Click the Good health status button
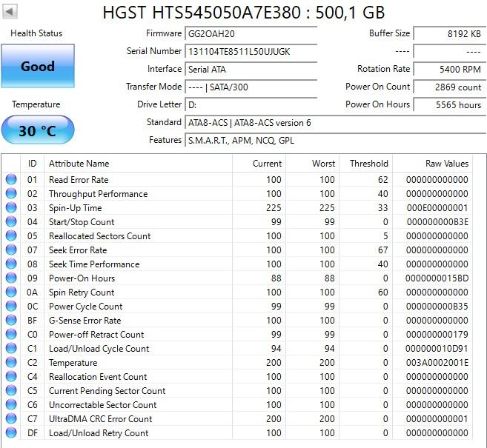 tap(38, 67)
